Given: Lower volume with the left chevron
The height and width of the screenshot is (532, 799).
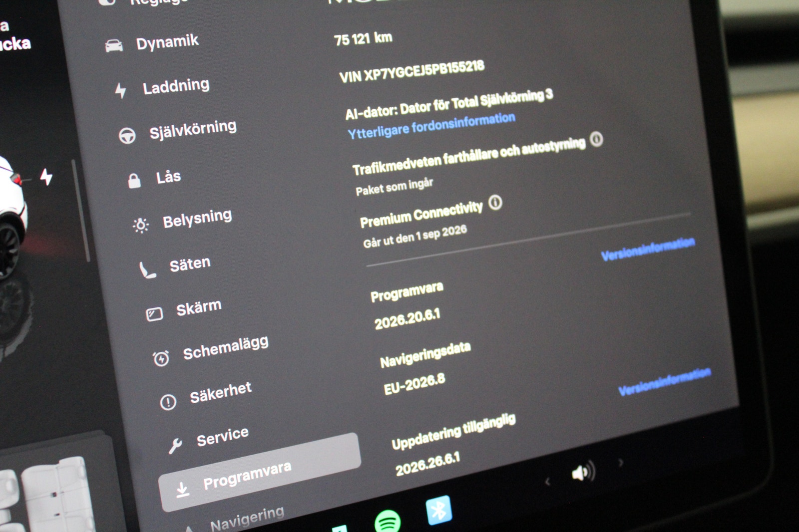Looking at the screenshot, I should [x=547, y=482].
